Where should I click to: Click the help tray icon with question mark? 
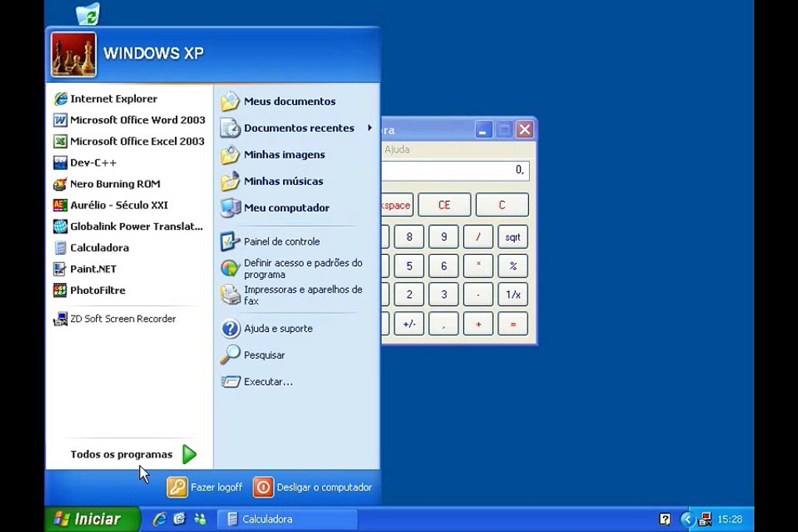[x=665, y=519]
